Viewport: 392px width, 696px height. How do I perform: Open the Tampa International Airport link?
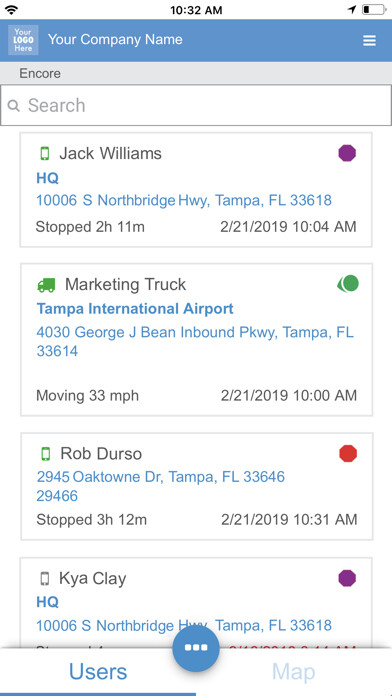pos(135,308)
